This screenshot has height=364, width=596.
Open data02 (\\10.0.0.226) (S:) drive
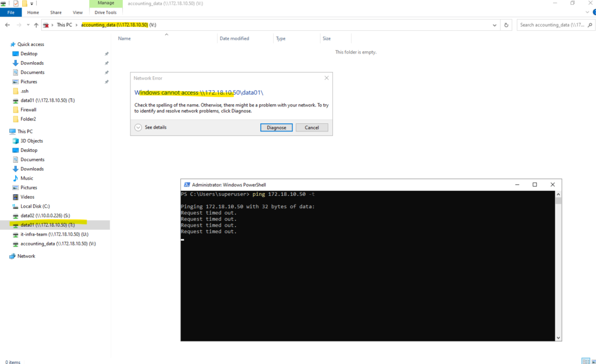pos(45,216)
